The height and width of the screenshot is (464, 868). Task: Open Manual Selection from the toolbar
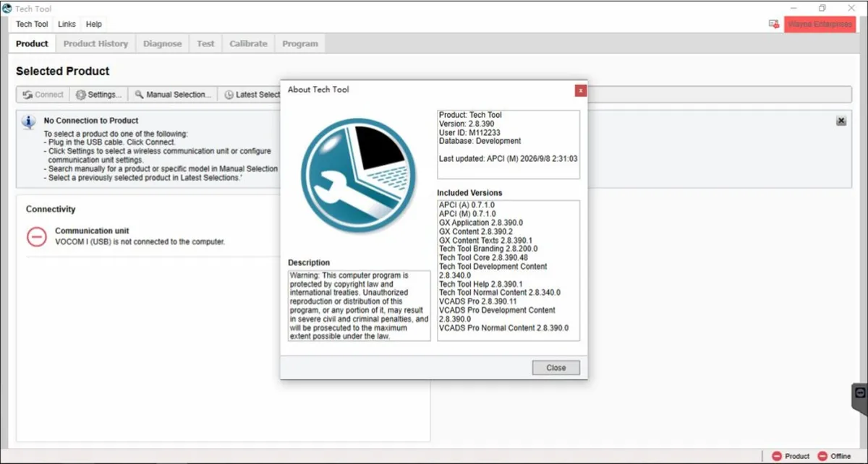pos(173,95)
